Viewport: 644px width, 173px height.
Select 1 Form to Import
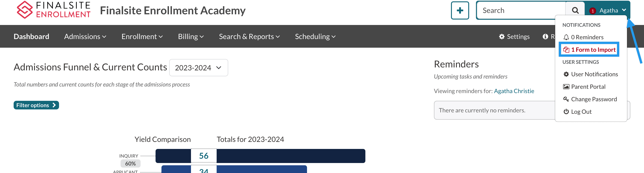click(593, 50)
